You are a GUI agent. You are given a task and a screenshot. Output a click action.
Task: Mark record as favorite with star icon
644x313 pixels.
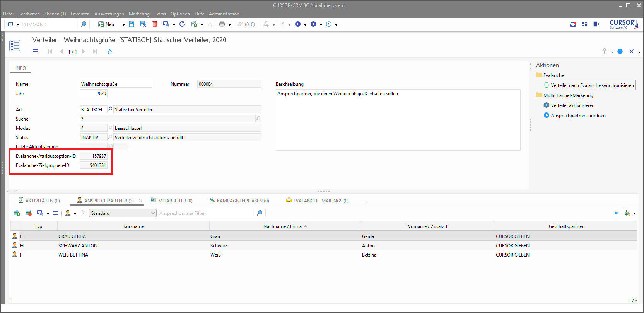pyautogui.click(x=110, y=51)
